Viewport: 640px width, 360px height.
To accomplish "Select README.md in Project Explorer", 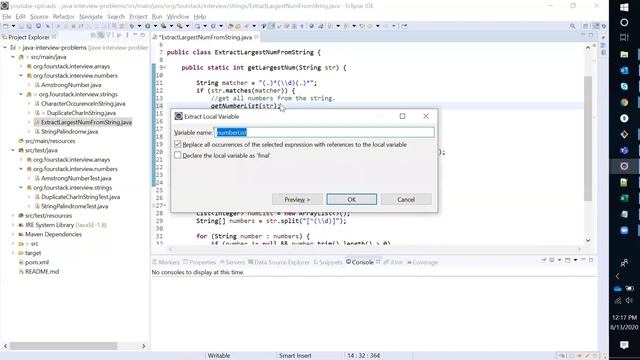I will (x=42, y=271).
